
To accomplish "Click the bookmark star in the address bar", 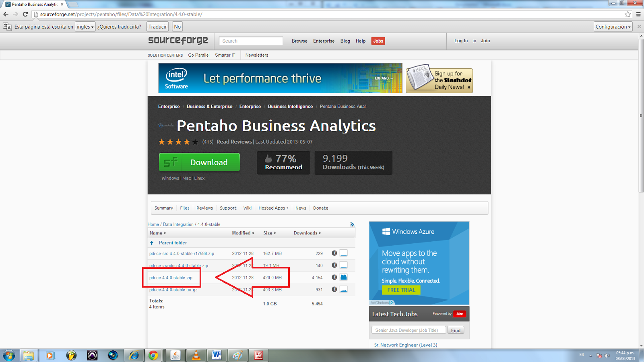I will 627,13.
